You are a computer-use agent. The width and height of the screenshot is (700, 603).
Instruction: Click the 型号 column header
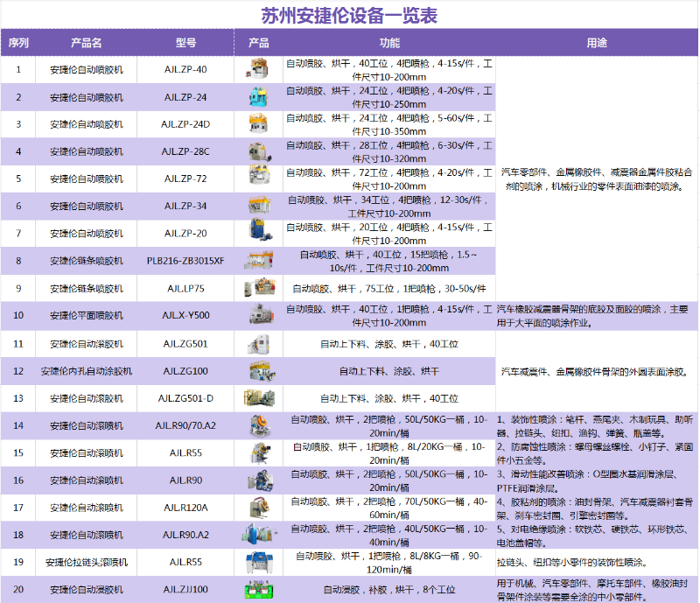pyautogui.click(x=184, y=40)
